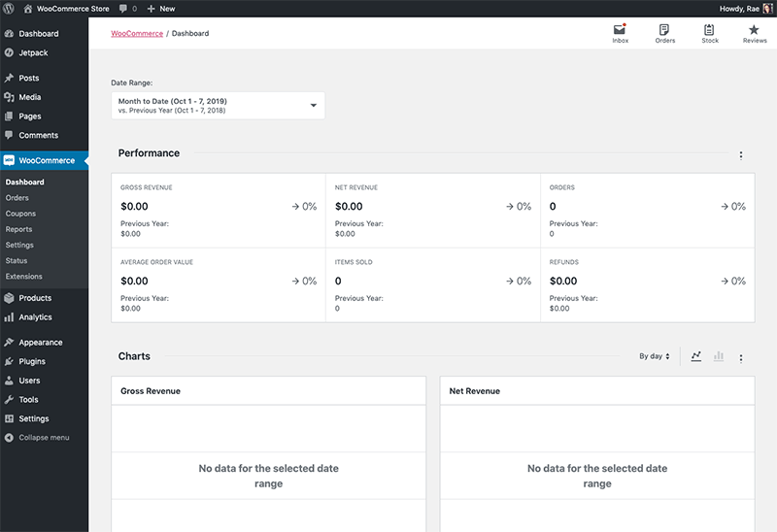Click the Net Revenue chart title

475,391
